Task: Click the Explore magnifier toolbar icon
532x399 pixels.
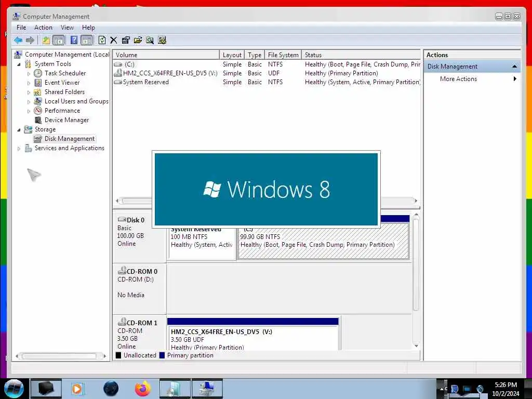Action: (x=150, y=41)
